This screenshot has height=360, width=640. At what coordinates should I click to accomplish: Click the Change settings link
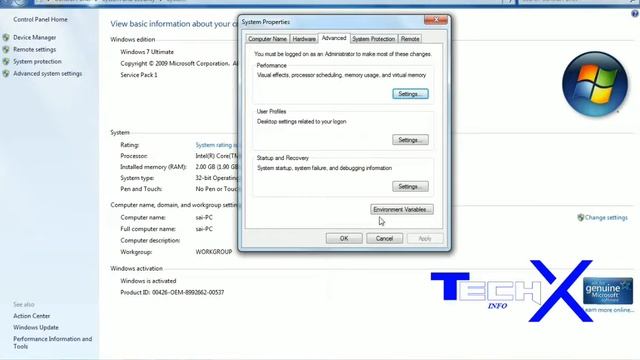(x=606, y=218)
